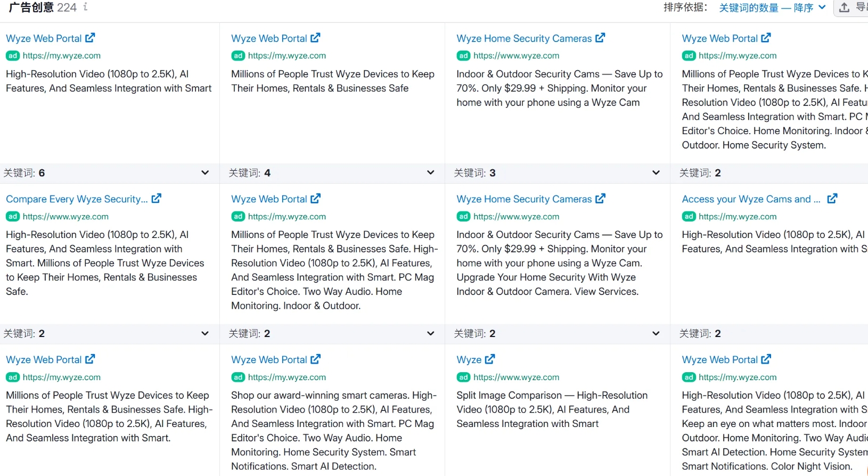Click the ad badge of the ad mentioning 'View Services.'
Image resolution: width=868 pixels, height=476 pixels.
coord(464,217)
